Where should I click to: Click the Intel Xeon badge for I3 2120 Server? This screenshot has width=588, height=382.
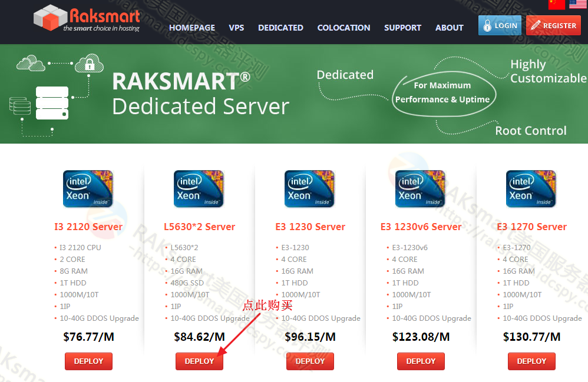click(x=88, y=188)
